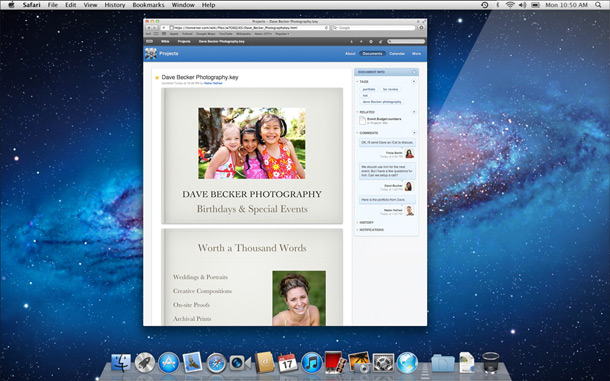The width and height of the screenshot is (610, 381).
Task: Click Safari back arrow button
Action: 149,28
